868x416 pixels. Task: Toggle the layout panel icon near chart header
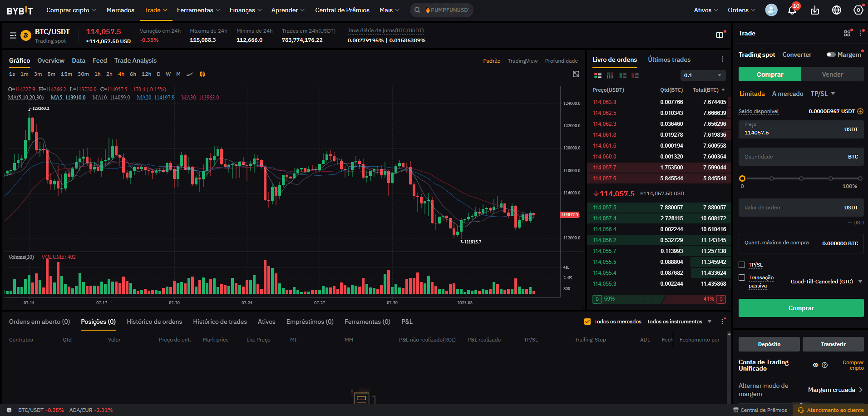(720, 35)
